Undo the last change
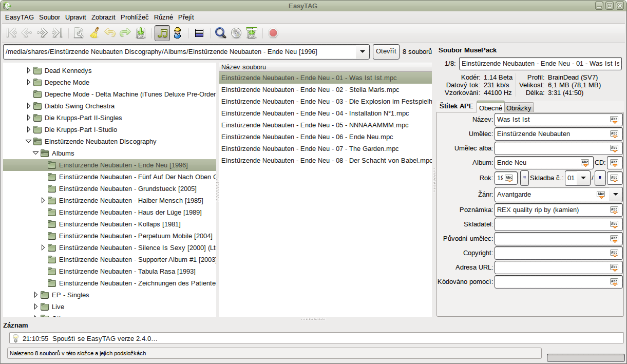627x364 pixels. [109, 33]
